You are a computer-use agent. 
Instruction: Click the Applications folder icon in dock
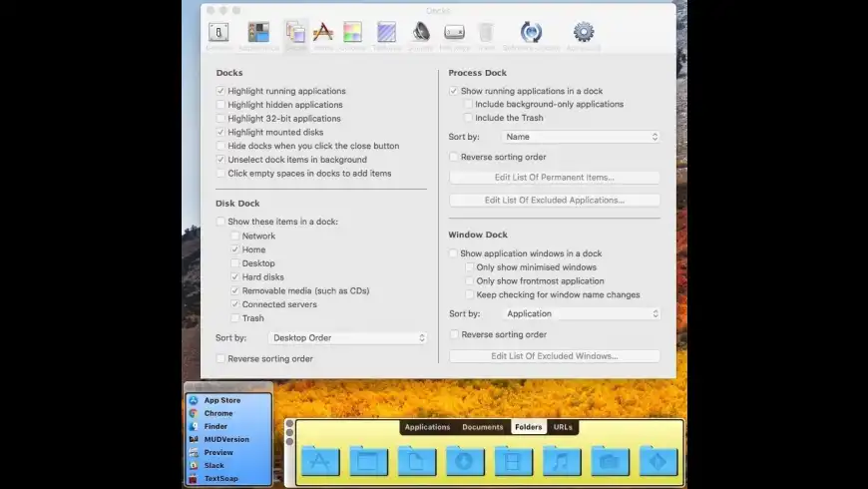tap(320, 461)
